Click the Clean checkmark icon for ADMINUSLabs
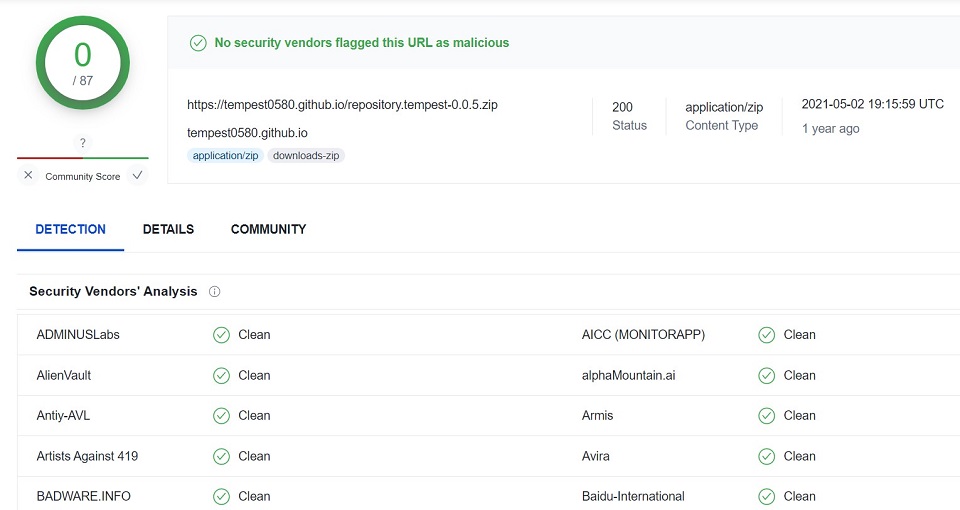 (221, 335)
